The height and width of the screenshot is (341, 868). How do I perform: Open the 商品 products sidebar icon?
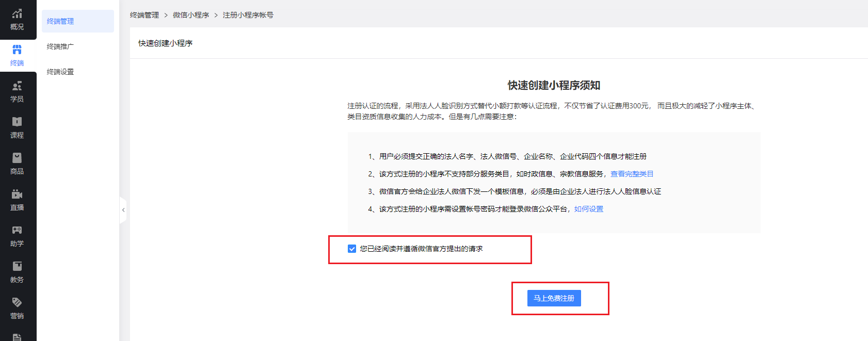[x=17, y=164]
